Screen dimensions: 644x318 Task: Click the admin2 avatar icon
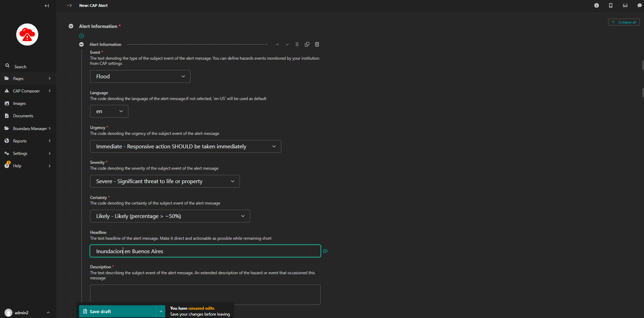tap(8, 312)
